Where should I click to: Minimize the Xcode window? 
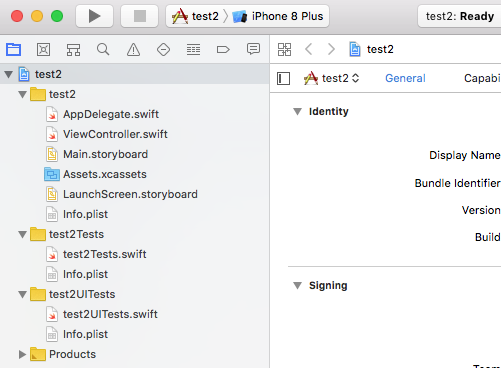[37, 16]
